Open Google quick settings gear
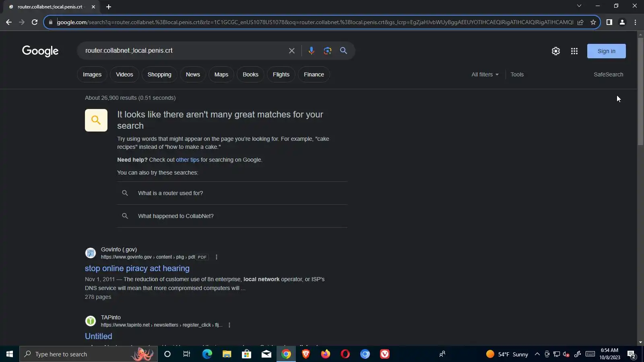Image resolution: width=644 pixels, height=362 pixels. pos(556,51)
